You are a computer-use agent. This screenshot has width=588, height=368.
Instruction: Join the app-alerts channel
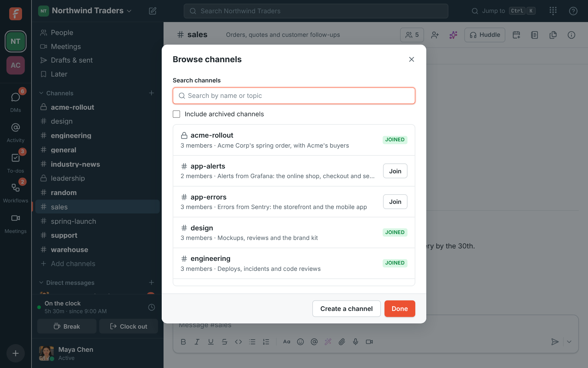pyautogui.click(x=395, y=171)
